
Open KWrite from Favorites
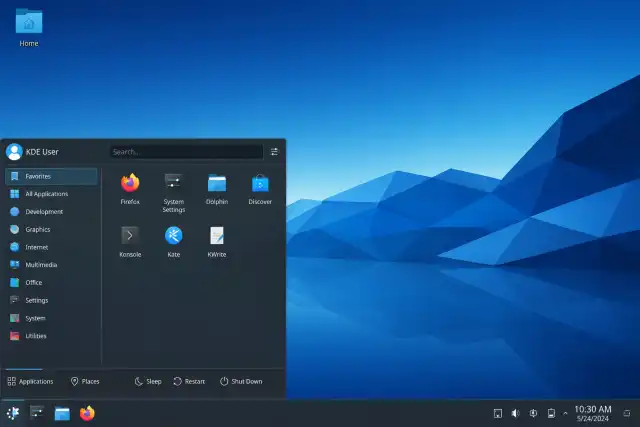[x=217, y=241]
